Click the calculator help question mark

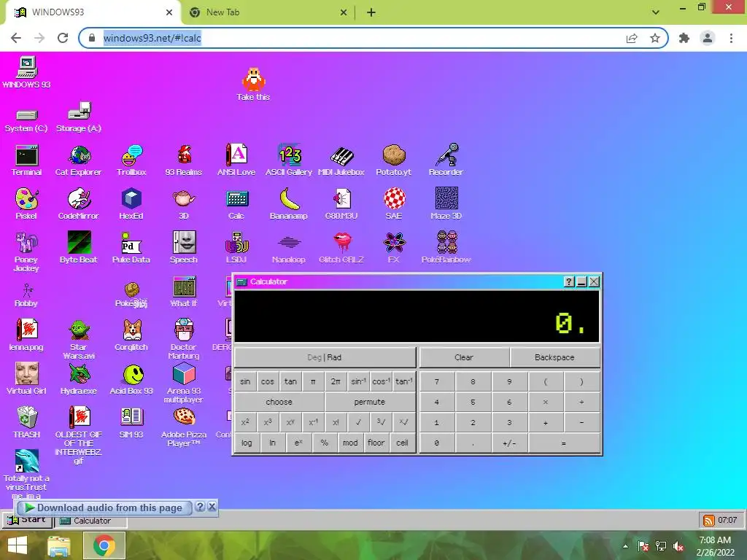(x=569, y=282)
